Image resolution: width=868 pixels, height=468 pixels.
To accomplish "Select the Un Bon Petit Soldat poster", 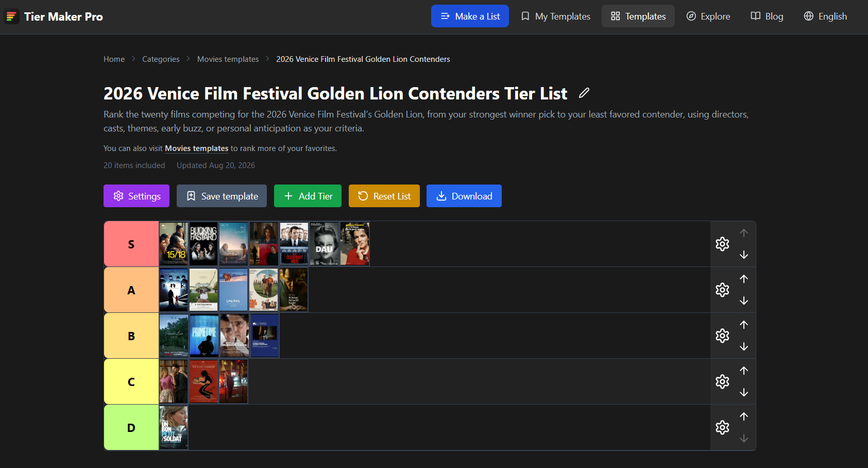I will pyautogui.click(x=174, y=427).
